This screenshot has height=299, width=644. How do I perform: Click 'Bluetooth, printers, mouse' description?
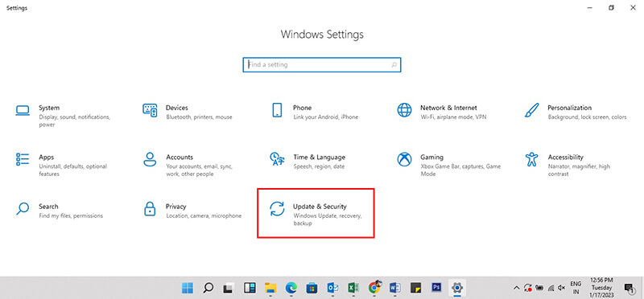199,117
